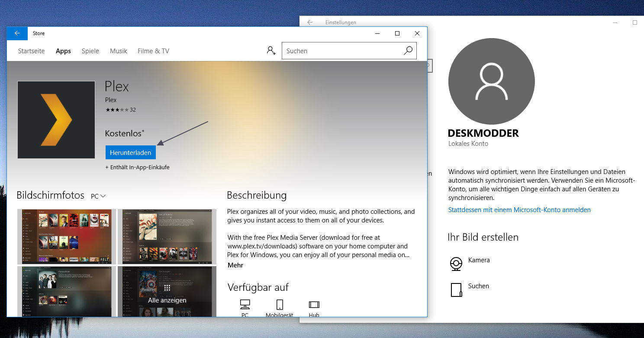Click the Plex publisher name link
The width and height of the screenshot is (644, 338).
(111, 100)
